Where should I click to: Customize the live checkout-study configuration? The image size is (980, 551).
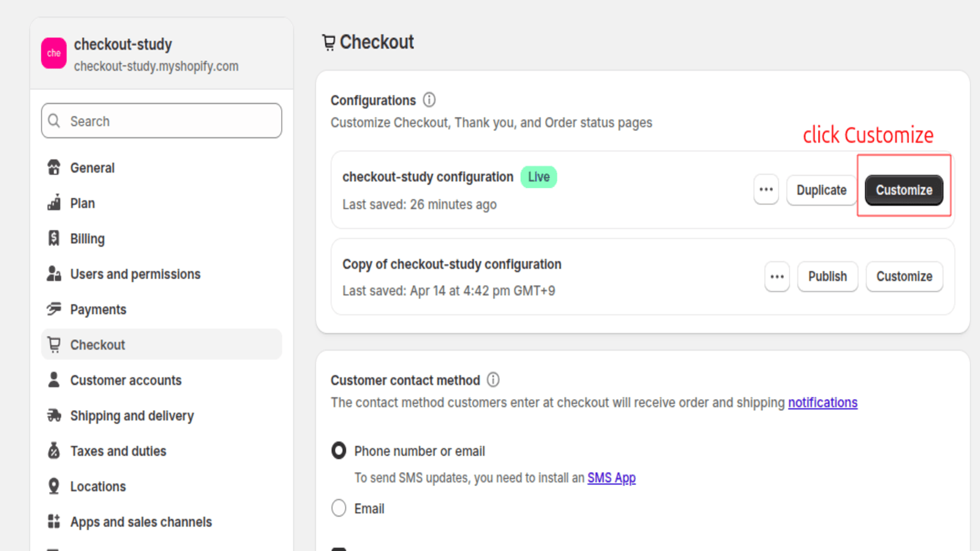pyautogui.click(x=904, y=190)
